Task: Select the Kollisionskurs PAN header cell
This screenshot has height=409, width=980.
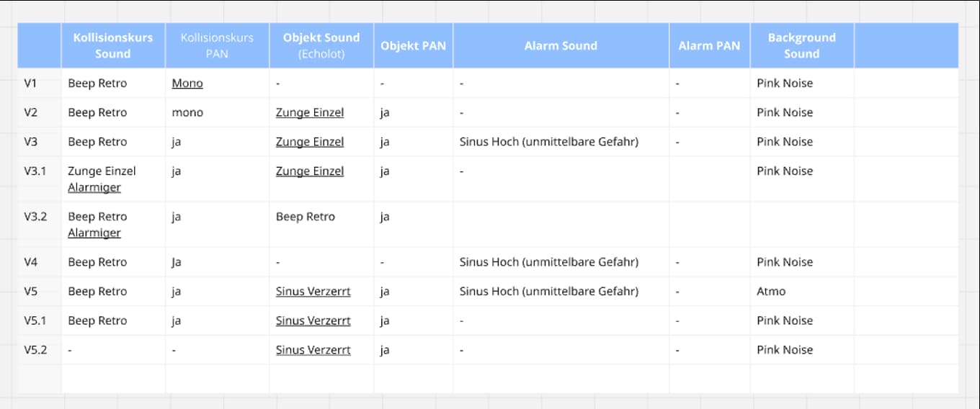Action: point(217,45)
